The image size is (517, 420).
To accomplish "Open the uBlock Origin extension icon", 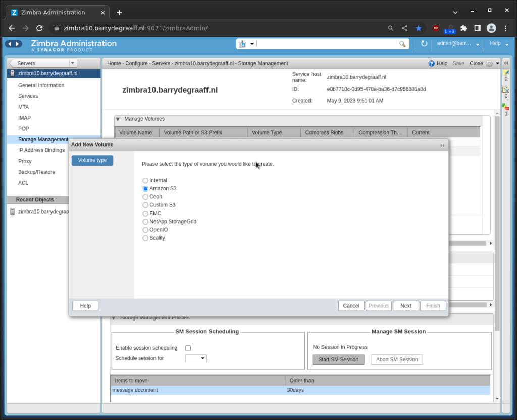I will coord(436,28).
